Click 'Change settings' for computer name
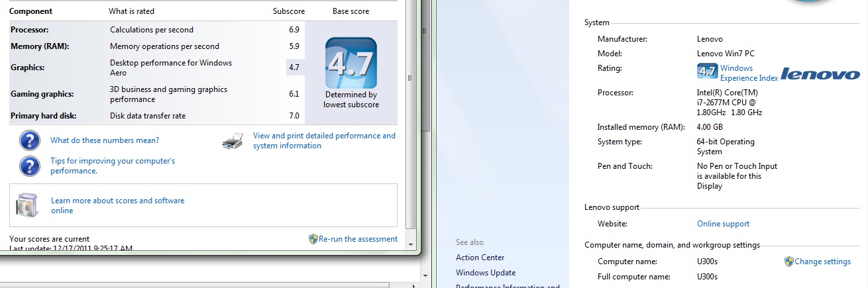 click(822, 262)
